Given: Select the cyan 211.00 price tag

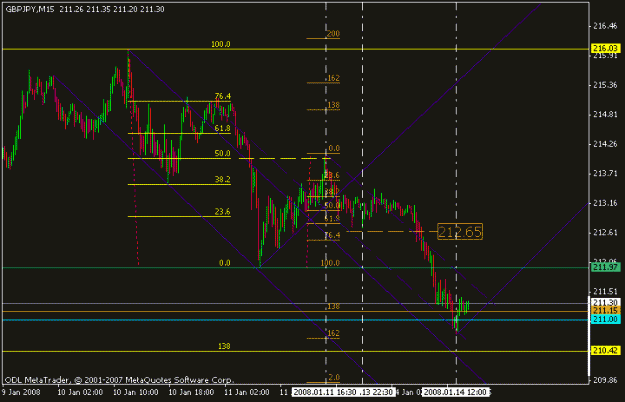Looking at the screenshot, I should [605, 319].
